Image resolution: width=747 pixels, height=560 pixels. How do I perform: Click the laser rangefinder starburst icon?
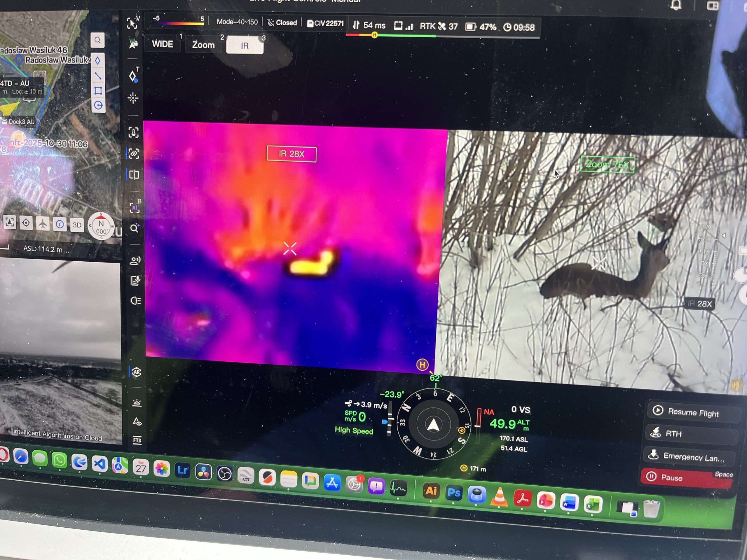click(133, 98)
